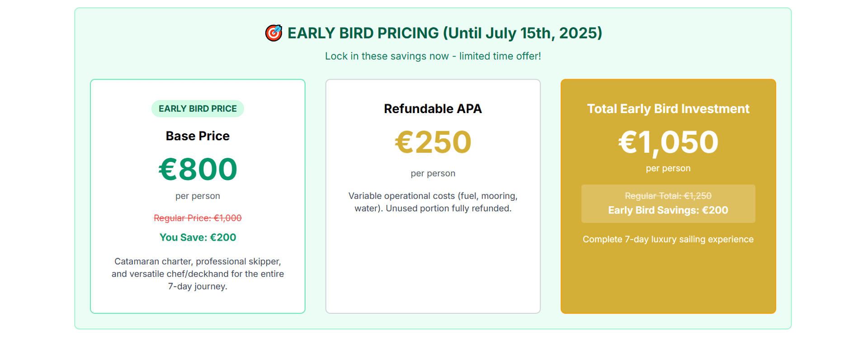Click the €1,050 total amount
868x341 pixels.
point(668,142)
